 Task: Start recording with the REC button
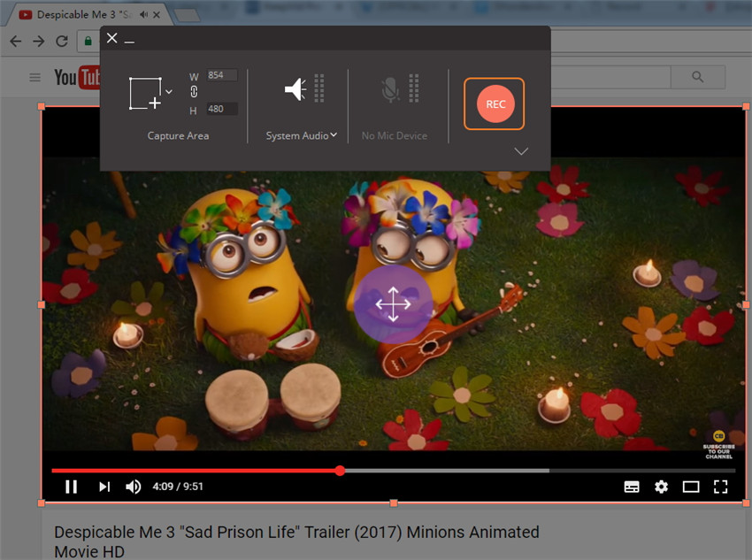coord(495,104)
